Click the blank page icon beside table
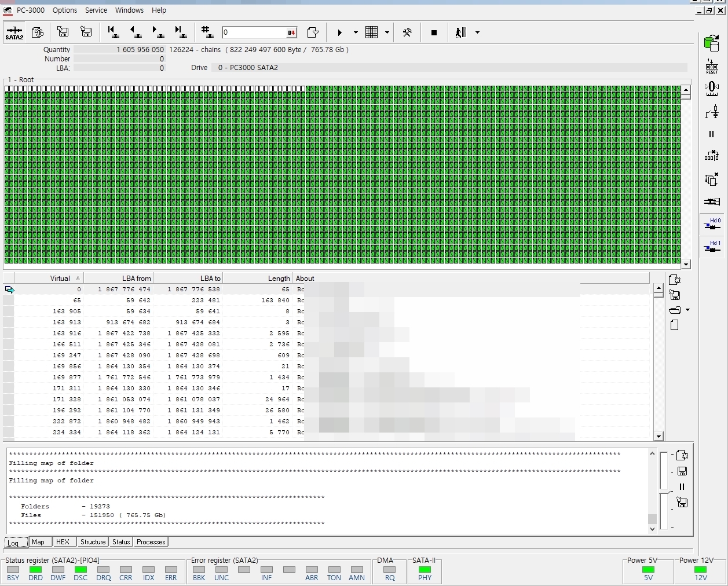 click(675, 325)
